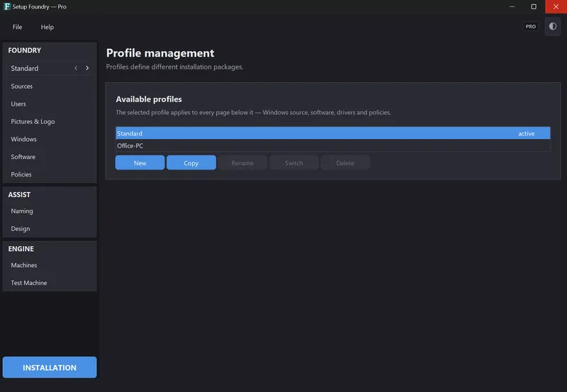Open the Users page

(50, 103)
